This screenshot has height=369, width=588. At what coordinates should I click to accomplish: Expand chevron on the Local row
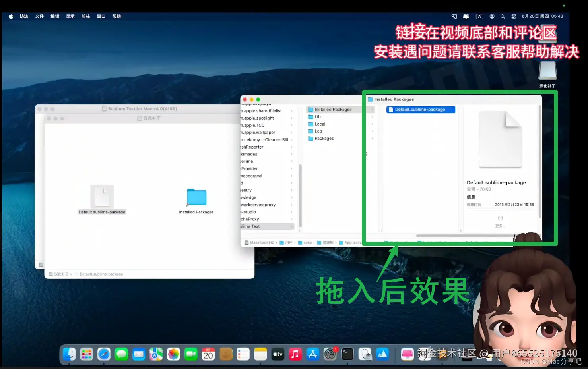372,124
